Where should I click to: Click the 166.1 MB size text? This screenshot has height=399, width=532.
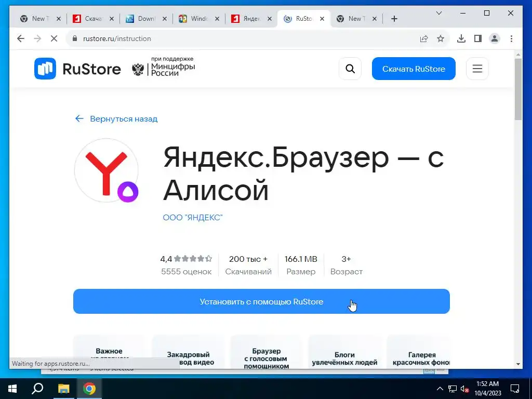301,259
